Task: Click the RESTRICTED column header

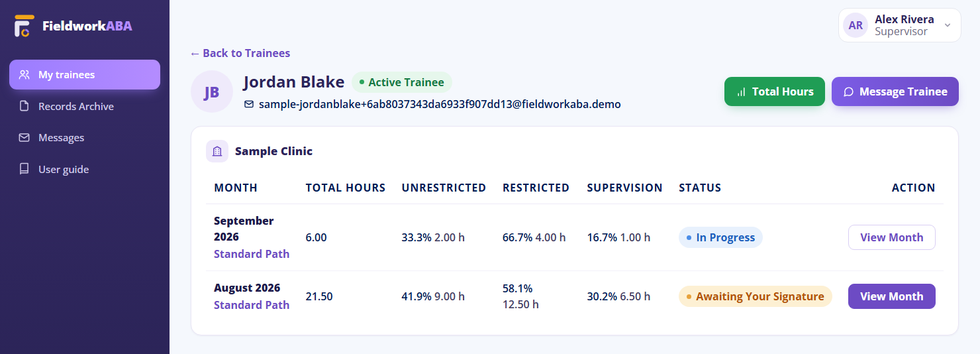Action: [536, 188]
